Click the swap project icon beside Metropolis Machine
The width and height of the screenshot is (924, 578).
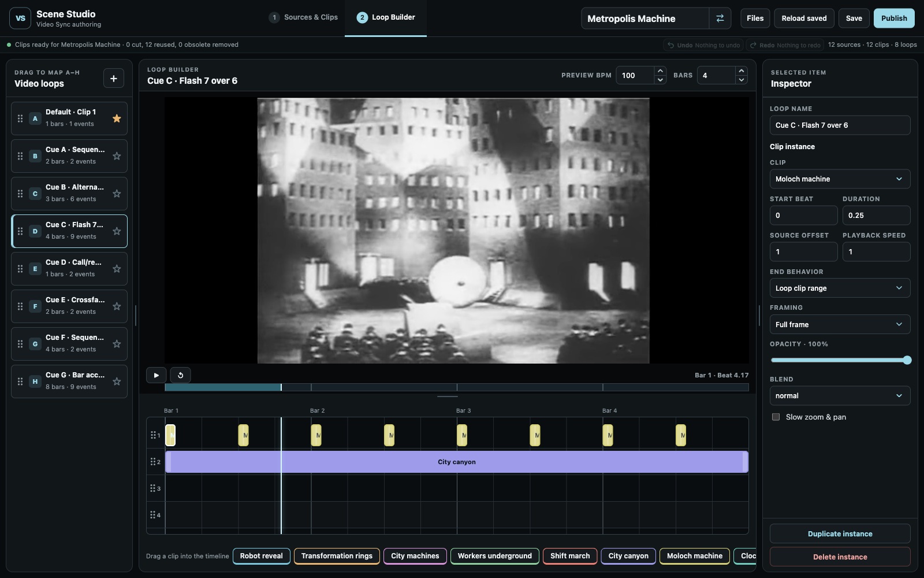(720, 18)
